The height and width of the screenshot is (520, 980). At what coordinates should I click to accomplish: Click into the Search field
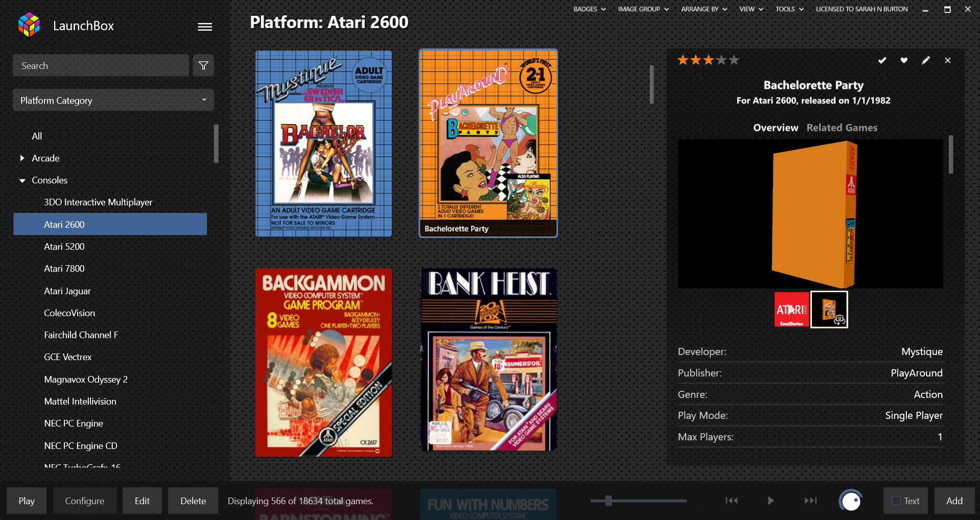(x=101, y=65)
